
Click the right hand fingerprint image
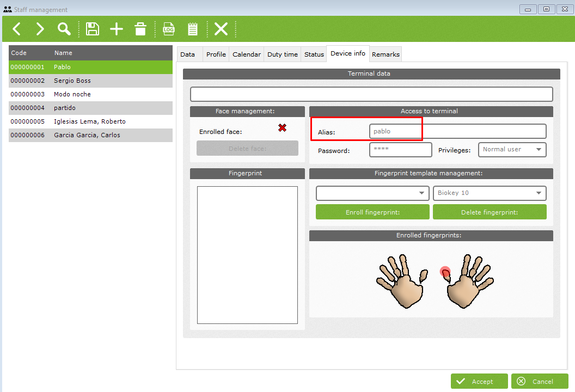467,281
